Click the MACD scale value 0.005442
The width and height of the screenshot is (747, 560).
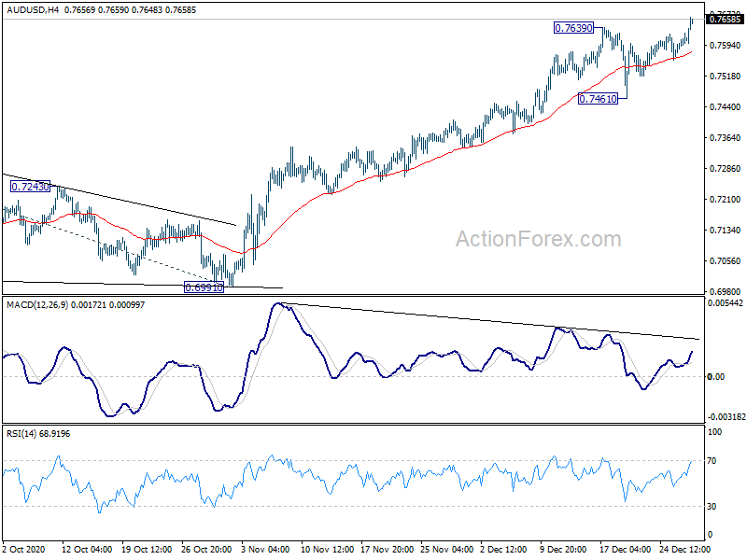[x=726, y=303]
